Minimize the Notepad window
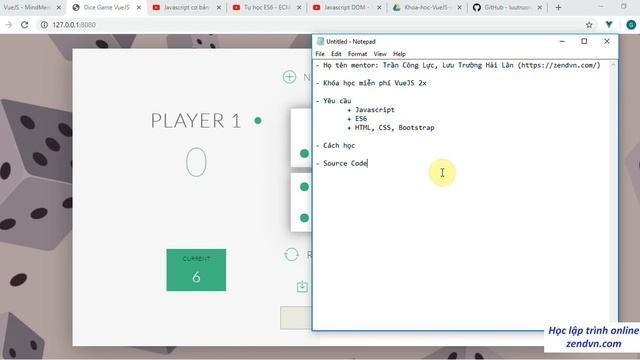Viewport: 640px width, 360px height. tap(562, 41)
